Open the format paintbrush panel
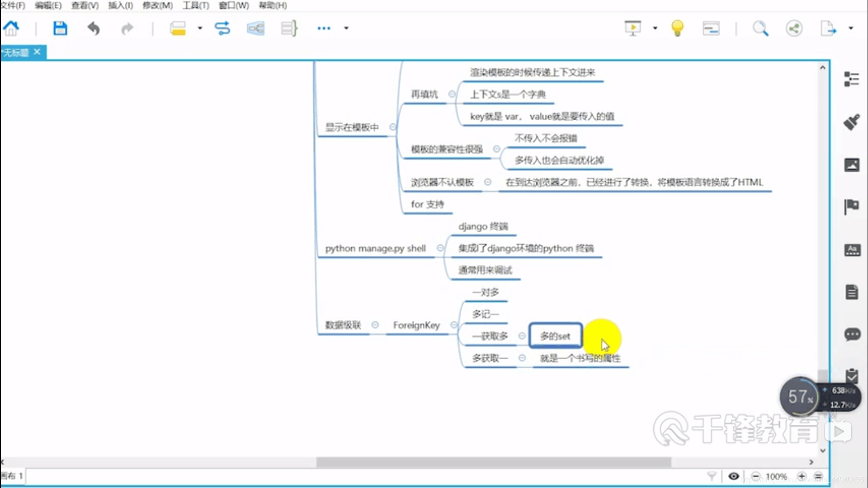Screen dimensions: 868x488 coord(852,122)
